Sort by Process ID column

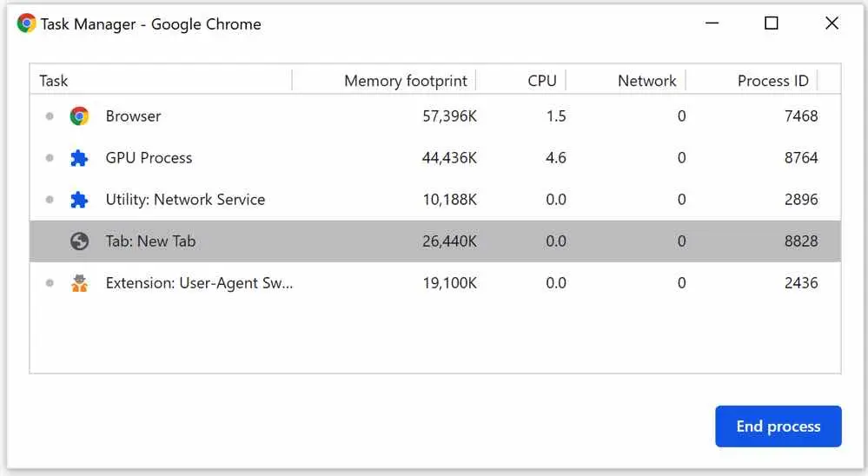pos(772,81)
